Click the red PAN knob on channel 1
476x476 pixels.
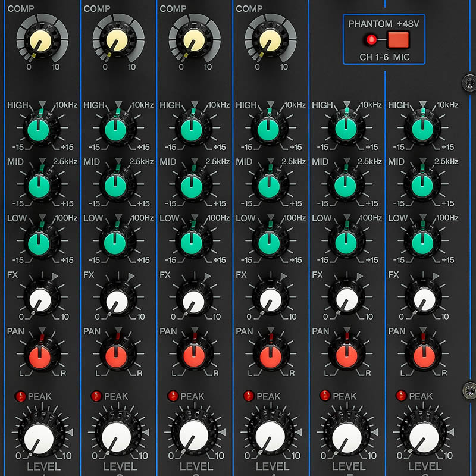(40, 356)
